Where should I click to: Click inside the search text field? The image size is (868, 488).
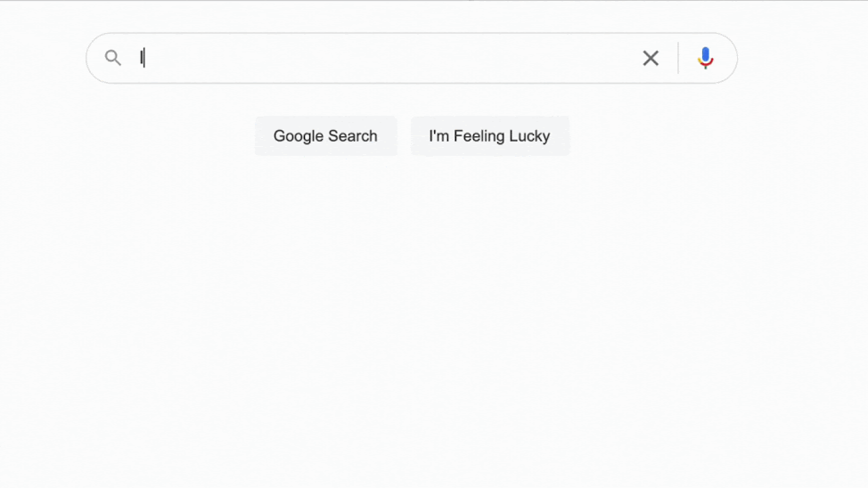[383, 59]
